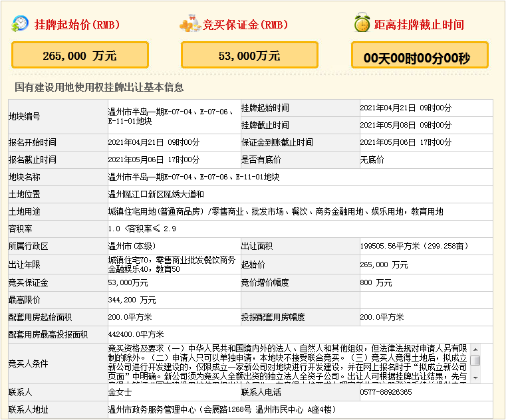Click the coins icon beside 竞买保证金
506x420 pixels.
pos(191,23)
